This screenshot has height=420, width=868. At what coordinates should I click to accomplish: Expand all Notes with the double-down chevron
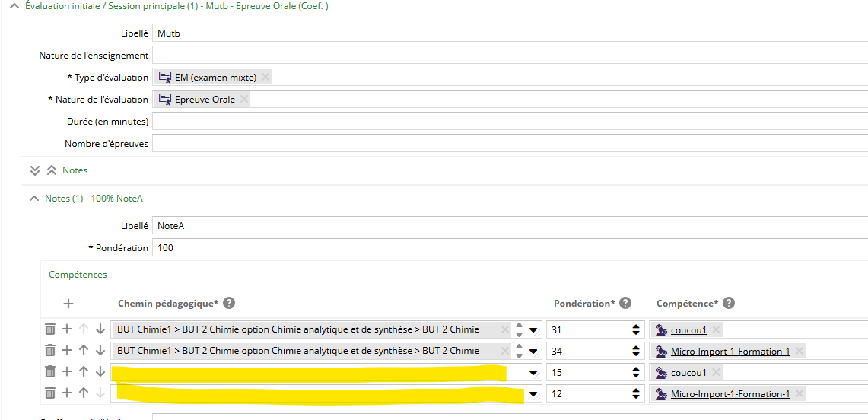(x=35, y=170)
